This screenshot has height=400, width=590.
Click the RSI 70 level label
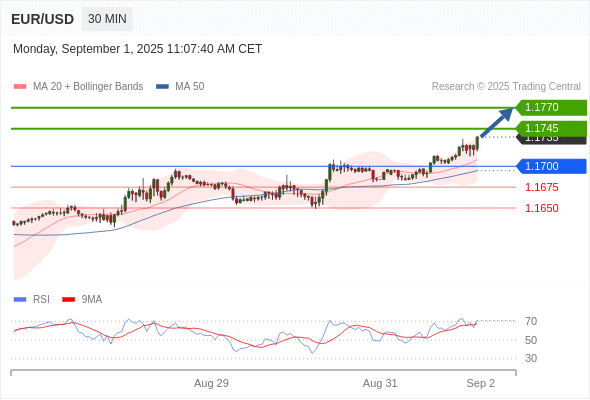click(x=531, y=321)
